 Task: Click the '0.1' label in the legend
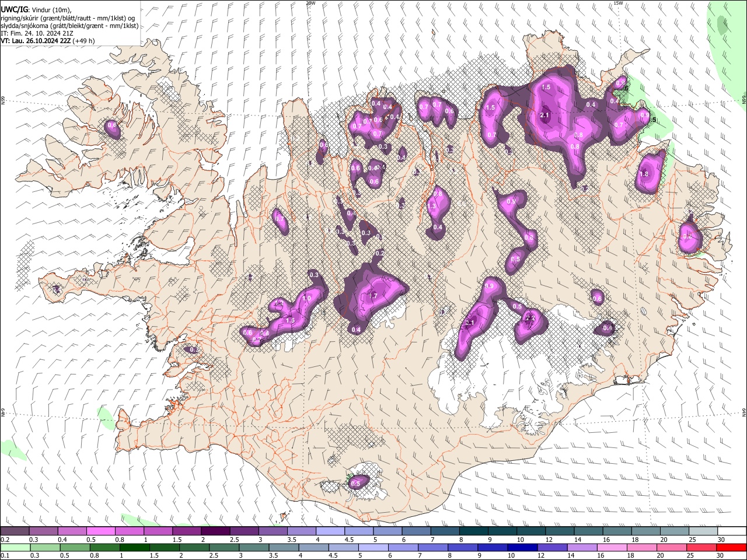(5, 556)
